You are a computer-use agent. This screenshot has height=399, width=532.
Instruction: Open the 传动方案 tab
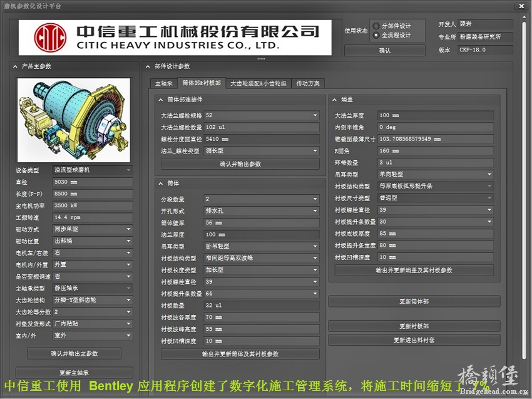[x=308, y=83]
